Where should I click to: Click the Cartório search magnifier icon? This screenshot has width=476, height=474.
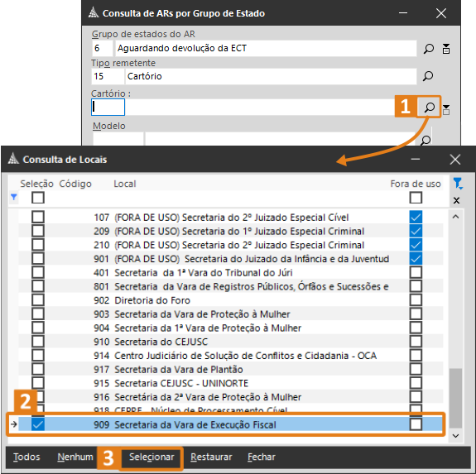[430, 107]
